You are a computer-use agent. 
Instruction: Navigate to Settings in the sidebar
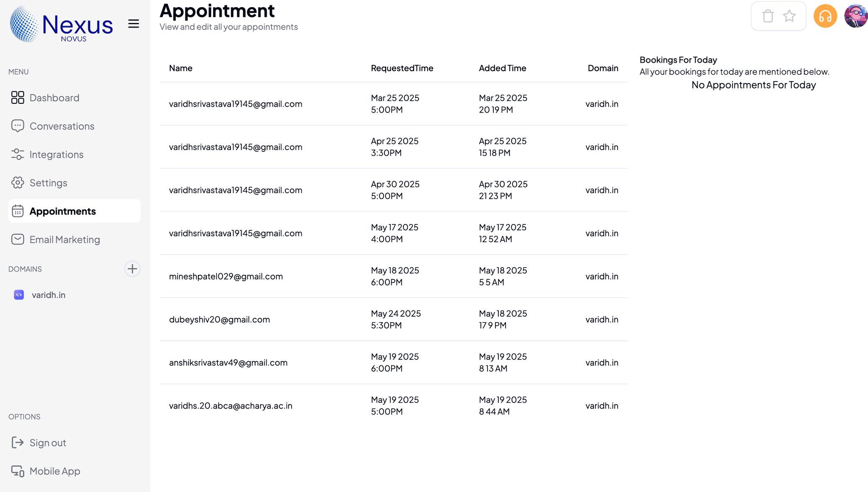coord(48,183)
